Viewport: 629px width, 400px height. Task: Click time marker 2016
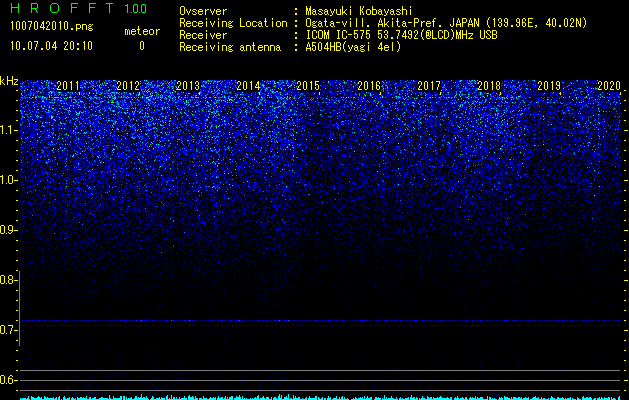[369, 86]
